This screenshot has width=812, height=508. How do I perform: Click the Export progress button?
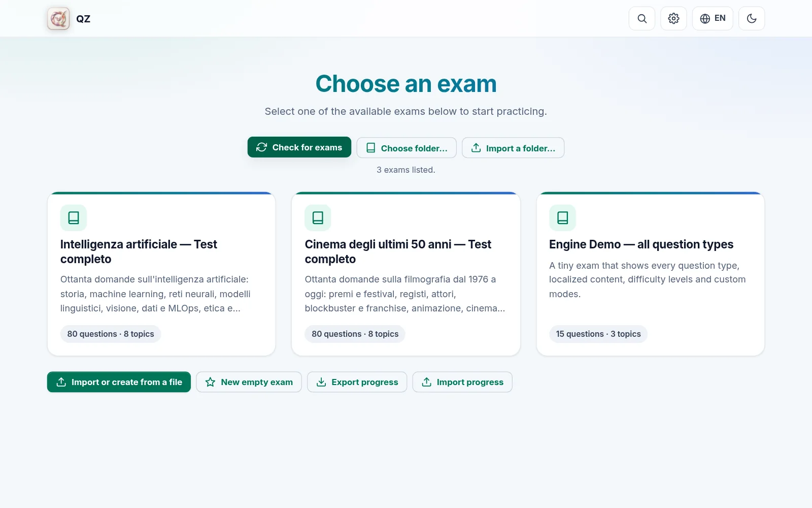tap(357, 382)
